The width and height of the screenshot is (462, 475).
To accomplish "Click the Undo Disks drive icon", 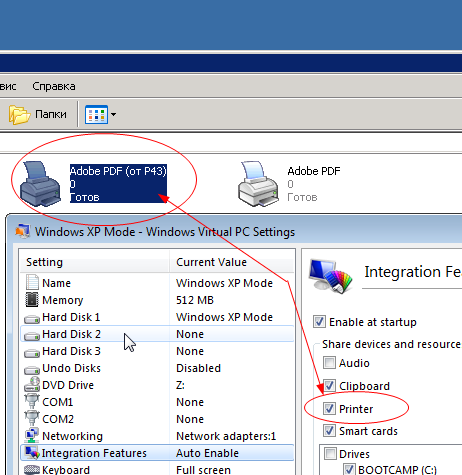I will click(32, 370).
